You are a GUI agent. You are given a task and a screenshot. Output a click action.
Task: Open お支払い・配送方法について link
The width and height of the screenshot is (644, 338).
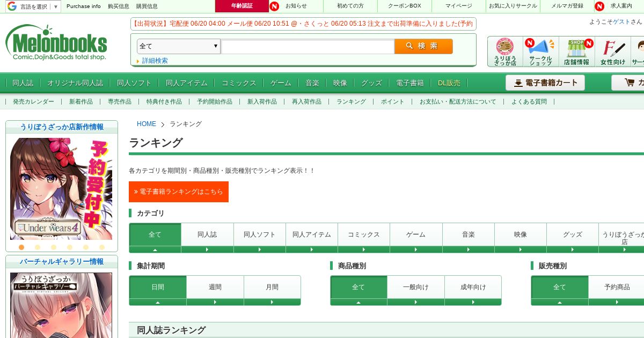[458, 101]
